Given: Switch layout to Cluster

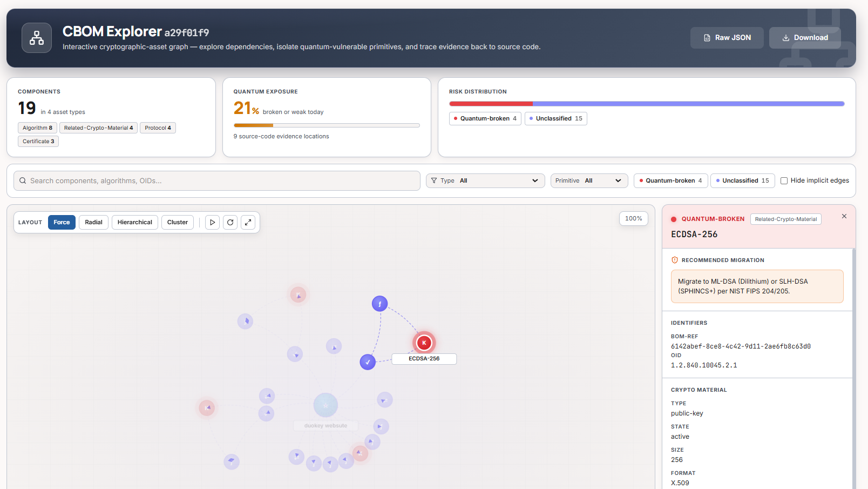Looking at the screenshot, I should pos(178,222).
